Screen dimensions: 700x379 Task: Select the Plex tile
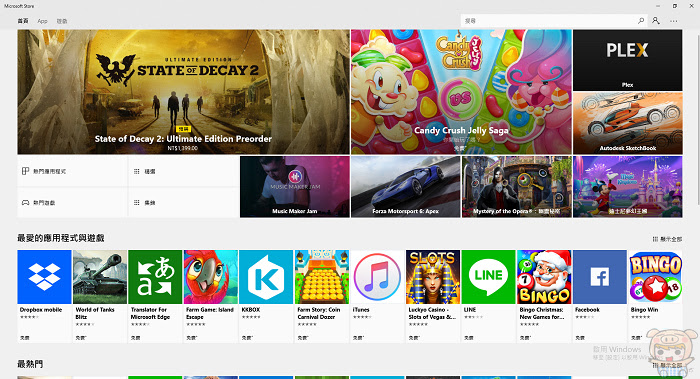pos(628,60)
